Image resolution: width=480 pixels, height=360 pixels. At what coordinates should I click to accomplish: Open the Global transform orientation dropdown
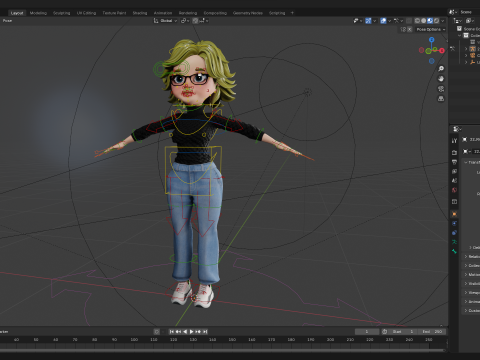[165, 21]
